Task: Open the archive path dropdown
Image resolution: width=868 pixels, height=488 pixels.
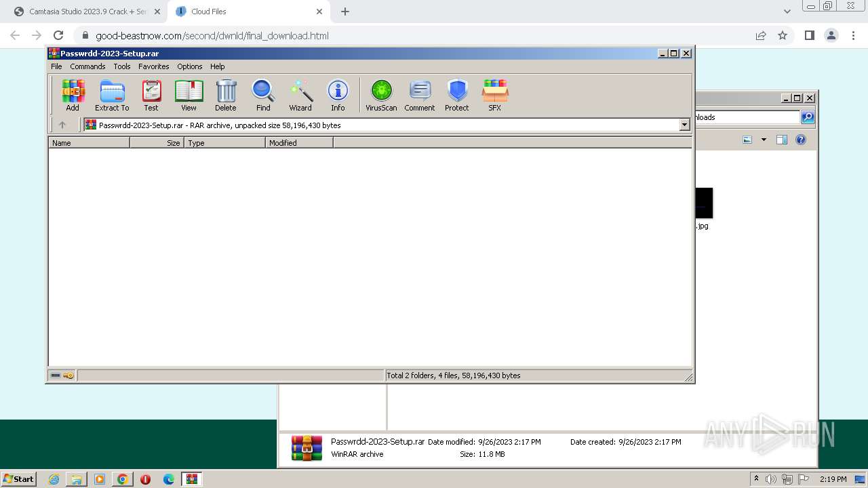Action: pos(684,125)
